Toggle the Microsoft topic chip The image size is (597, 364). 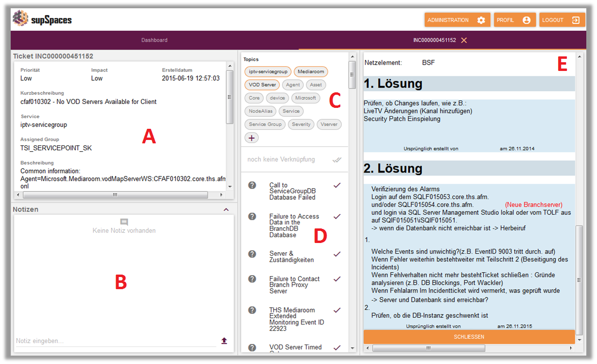point(306,98)
